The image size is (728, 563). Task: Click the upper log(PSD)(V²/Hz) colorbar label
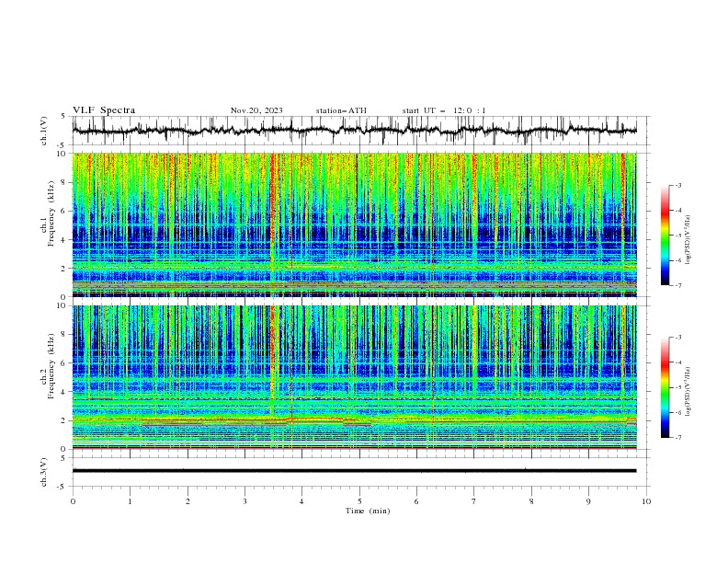(x=688, y=240)
